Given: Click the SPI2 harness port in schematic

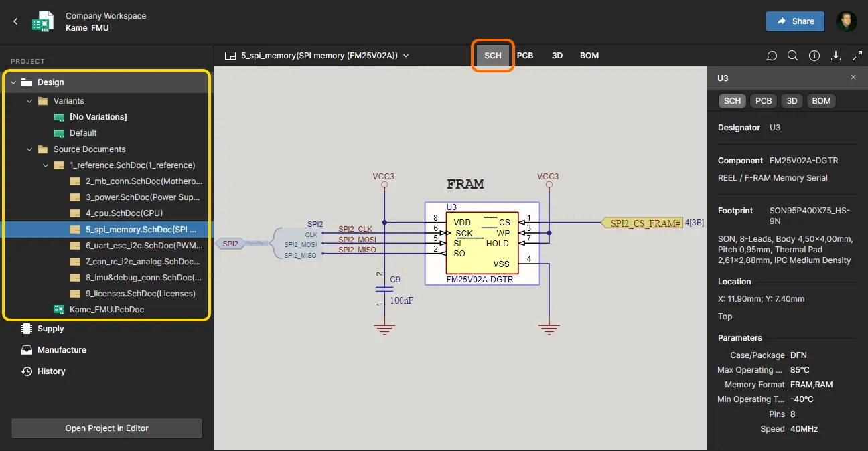Looking at the screenshot, I should click(x=230, y=244).
